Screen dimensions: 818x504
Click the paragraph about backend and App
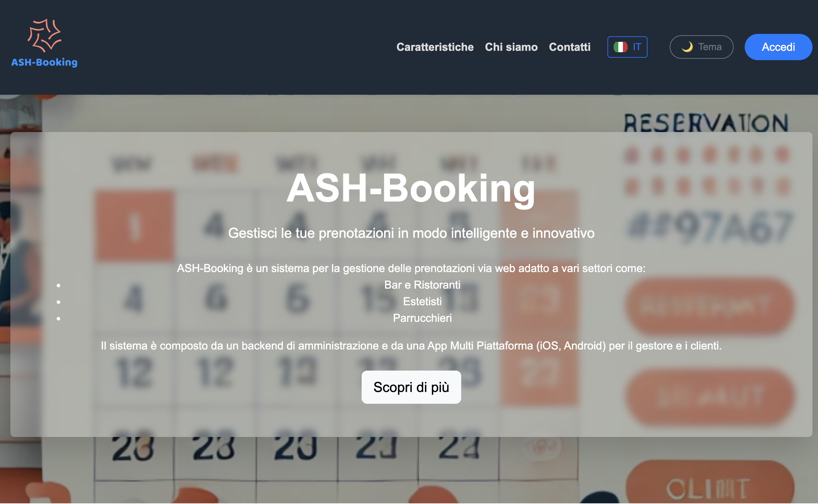[411, 346]
